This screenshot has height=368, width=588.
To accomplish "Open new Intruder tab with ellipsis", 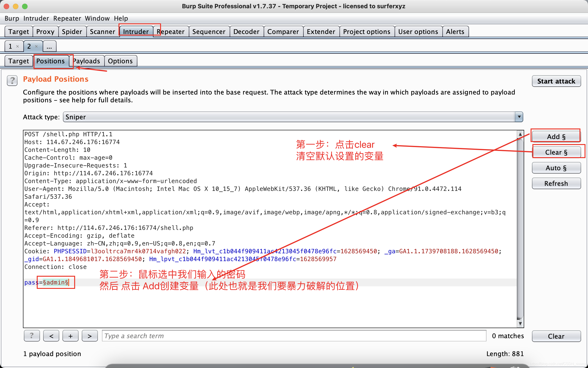I will coord(49,46).
